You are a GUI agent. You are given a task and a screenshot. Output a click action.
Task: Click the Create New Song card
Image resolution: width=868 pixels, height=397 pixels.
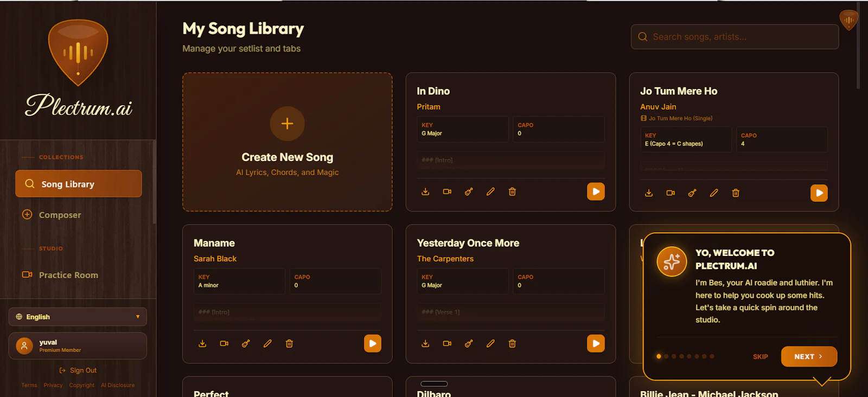(288, 142)
